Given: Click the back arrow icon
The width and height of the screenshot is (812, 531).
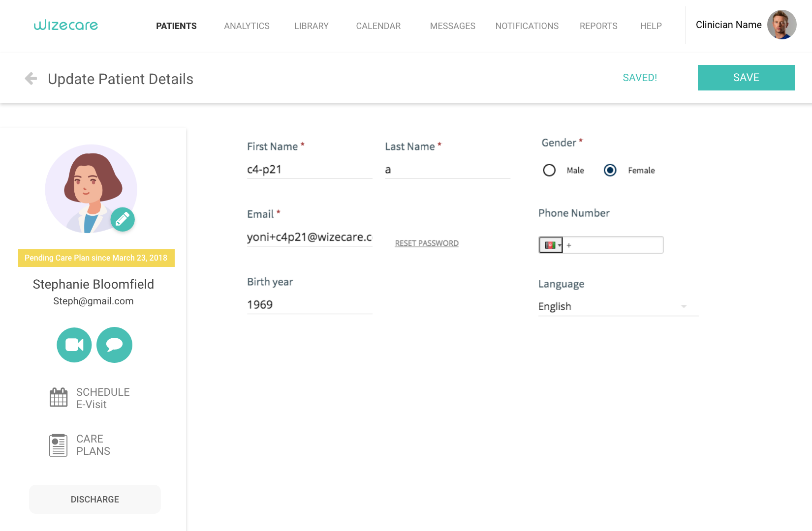Looking at the screenshot, I should pos(31,79).
